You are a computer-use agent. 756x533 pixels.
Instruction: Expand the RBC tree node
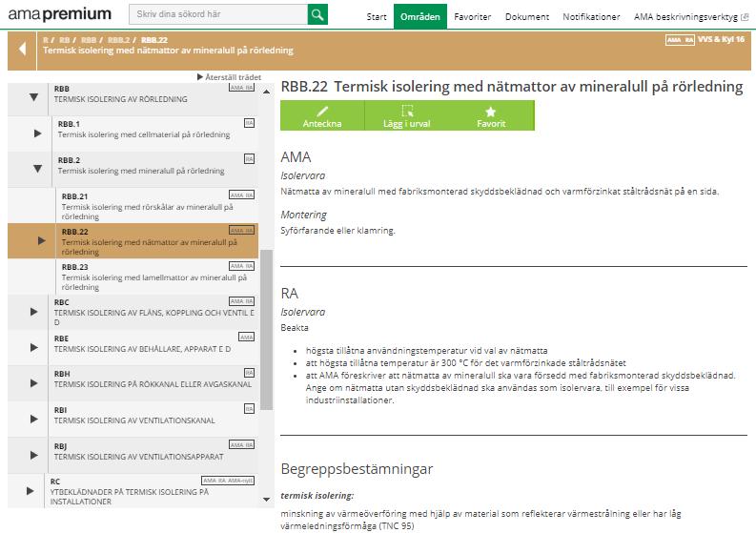[33, 312]
